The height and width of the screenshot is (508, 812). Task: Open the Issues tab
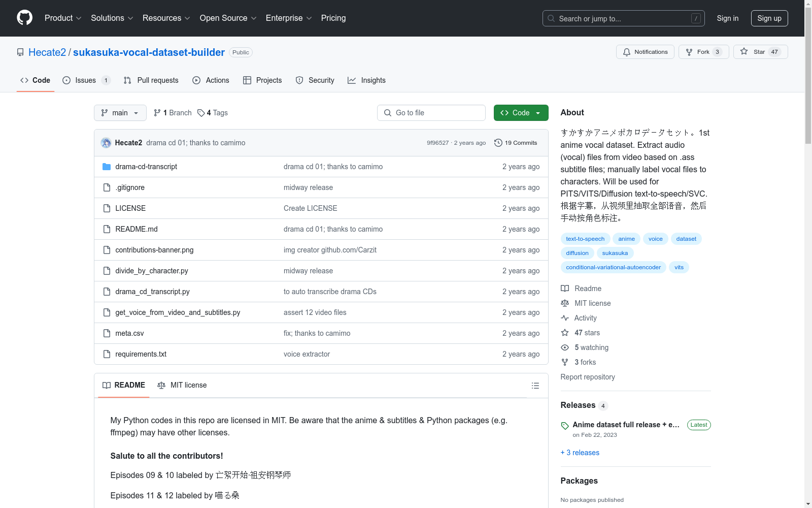pos(86,80)
